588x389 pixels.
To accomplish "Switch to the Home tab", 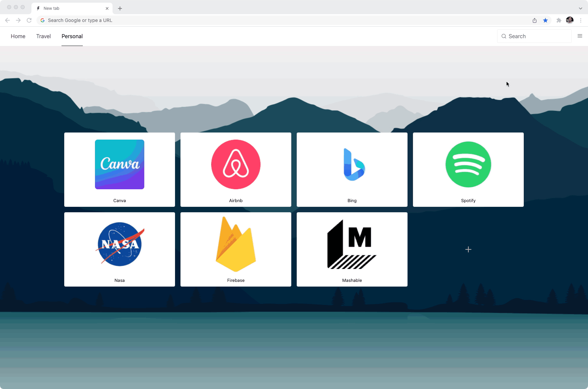I will tap(18, 36).
